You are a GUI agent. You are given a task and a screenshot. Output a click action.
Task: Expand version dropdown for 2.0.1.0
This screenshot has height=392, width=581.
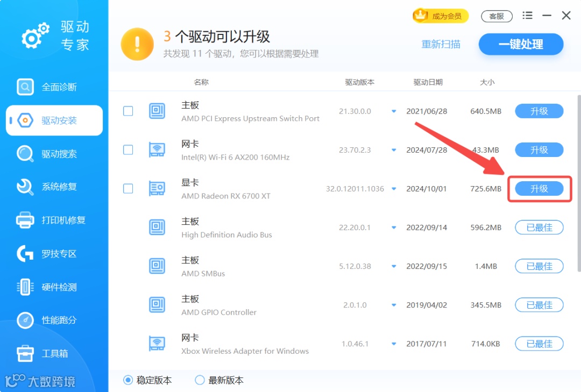394,305
